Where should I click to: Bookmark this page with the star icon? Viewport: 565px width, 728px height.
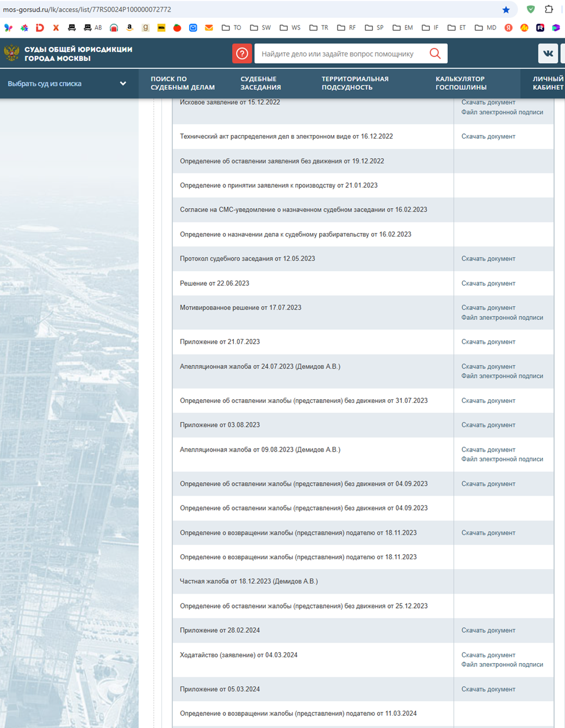[x=506, y=9]
